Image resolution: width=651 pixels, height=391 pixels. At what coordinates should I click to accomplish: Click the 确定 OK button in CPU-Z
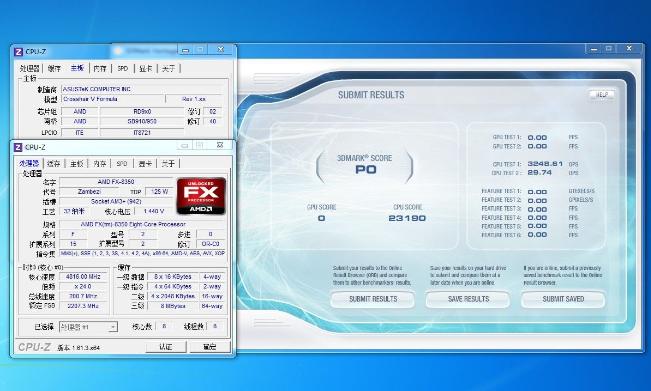(x=210, y=347)
